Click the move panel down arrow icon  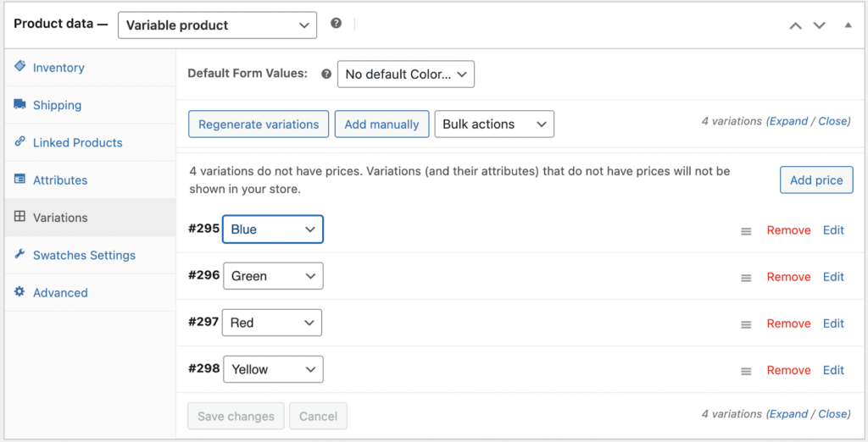click(819, 25)
